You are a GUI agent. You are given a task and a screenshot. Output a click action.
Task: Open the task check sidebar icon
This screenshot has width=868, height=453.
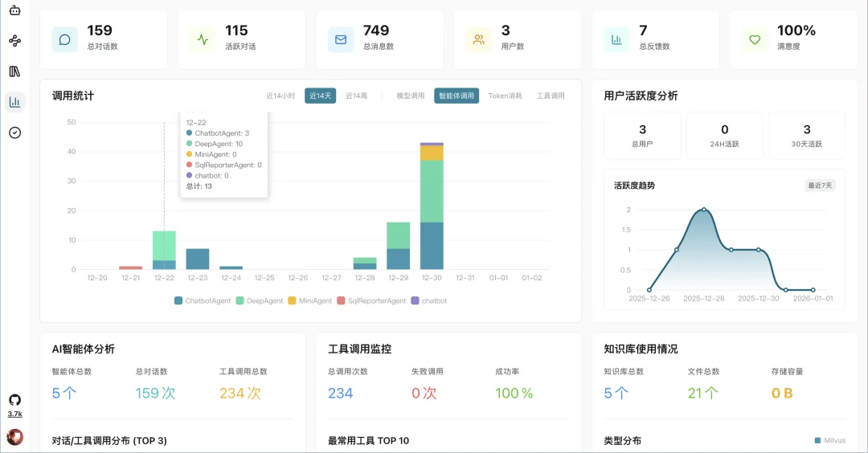point(15,133)
